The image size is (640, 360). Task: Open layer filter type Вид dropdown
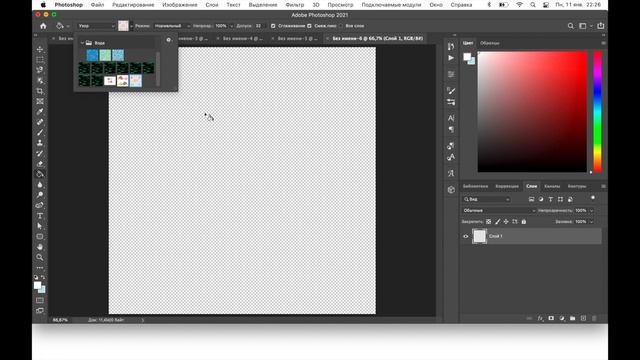pyautogui.click(x=487, y=199)
